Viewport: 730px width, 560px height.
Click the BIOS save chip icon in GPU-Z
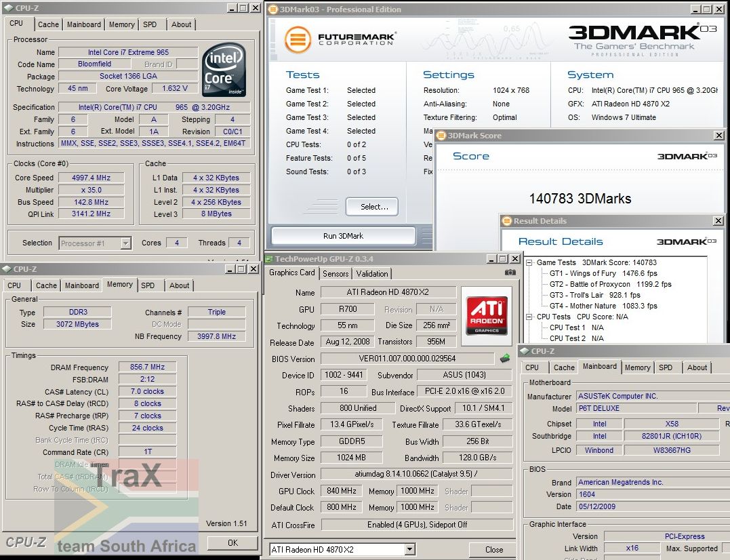(505, 359)
